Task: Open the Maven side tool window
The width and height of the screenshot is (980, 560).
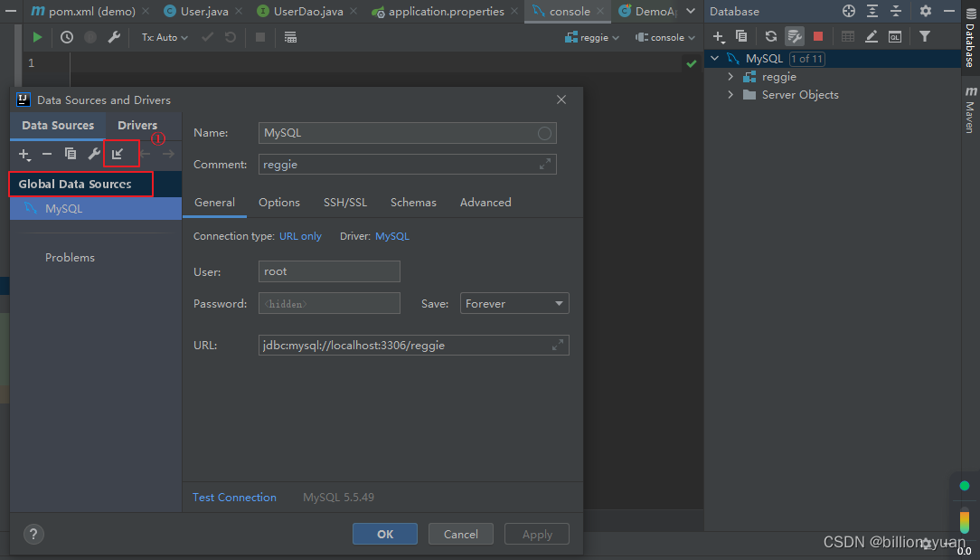Action: [x=970, y=110]
